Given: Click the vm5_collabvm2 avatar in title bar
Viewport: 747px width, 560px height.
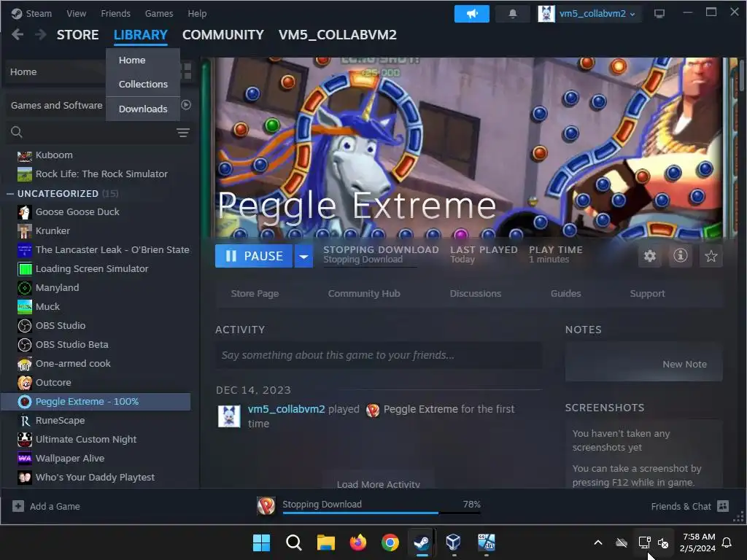Looking at the screenshot, I should click(546, 14).
